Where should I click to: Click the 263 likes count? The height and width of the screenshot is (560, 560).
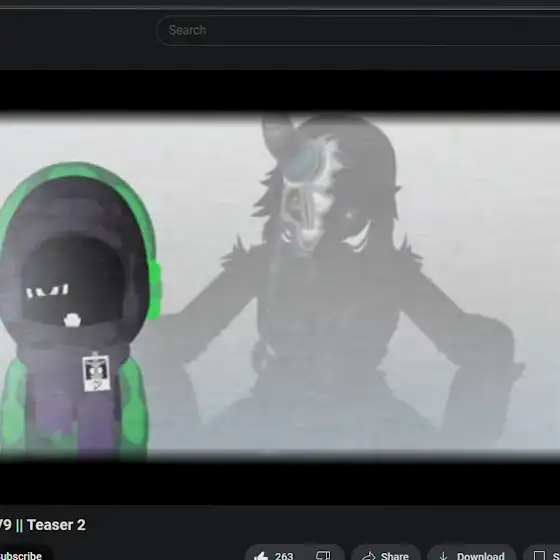point(284,556)
